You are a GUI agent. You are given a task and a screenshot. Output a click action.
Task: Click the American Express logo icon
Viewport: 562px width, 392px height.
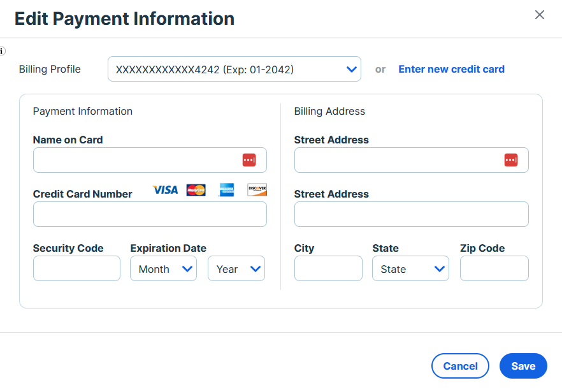[x=226, y=190]
